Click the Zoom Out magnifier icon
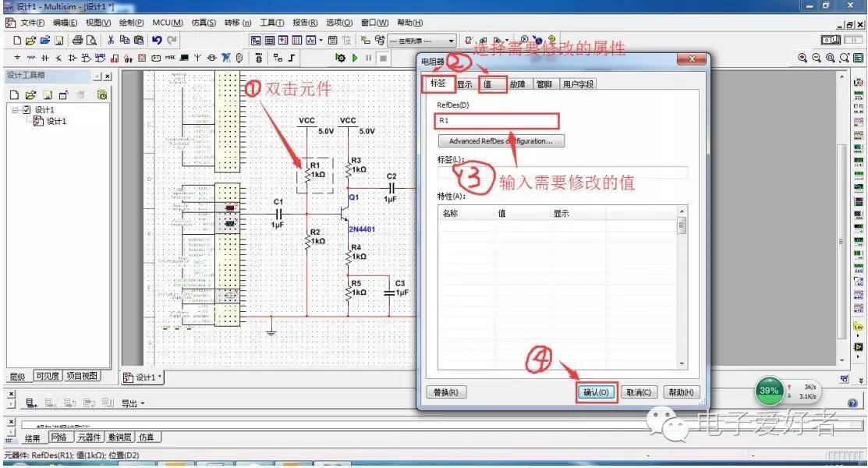 (x=816, y=58)
